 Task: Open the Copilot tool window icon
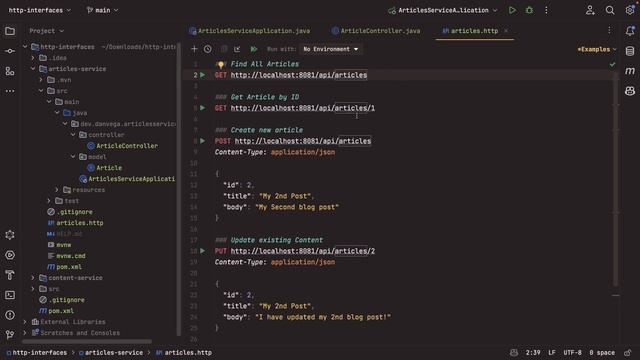click(630, 91)
